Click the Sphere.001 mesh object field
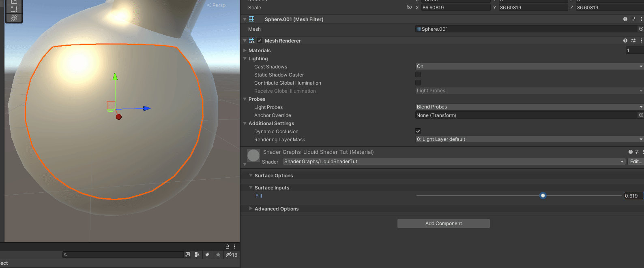The width and height of the screenshot is (644, 268). (526, 29)
